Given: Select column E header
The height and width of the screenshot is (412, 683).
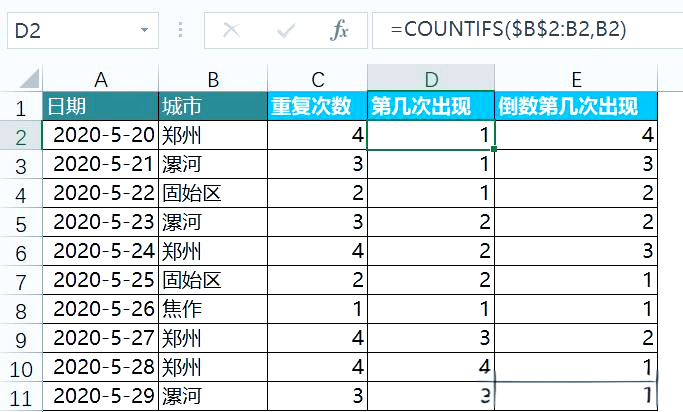Looking at the screenshot, I should click(576, 79).
